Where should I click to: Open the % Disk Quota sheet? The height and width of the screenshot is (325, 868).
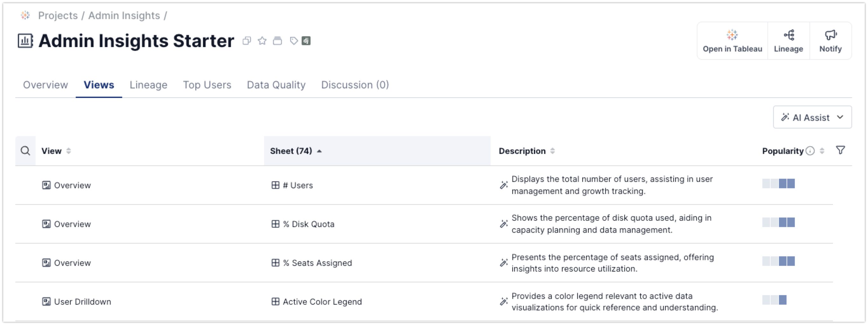313,224
